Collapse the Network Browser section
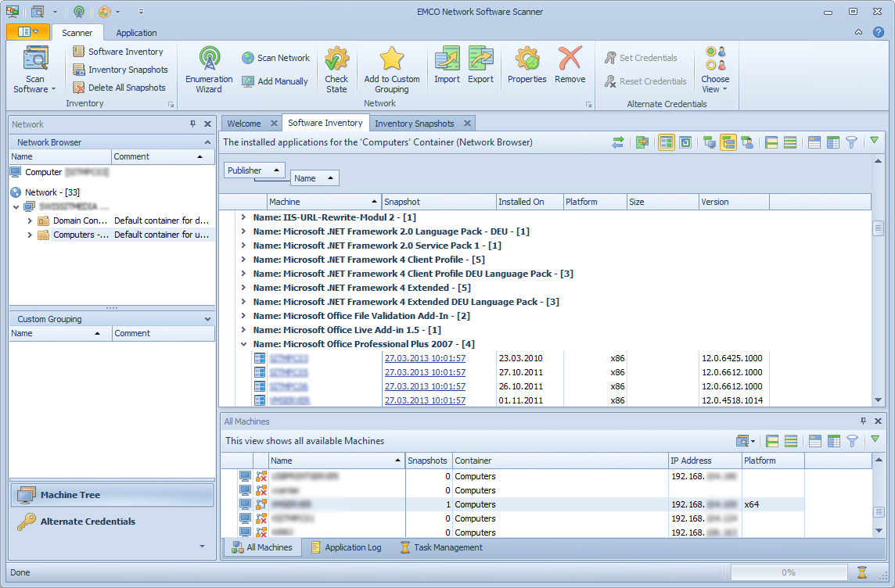Viewport: 895px width, 588px height. point(207,142)
